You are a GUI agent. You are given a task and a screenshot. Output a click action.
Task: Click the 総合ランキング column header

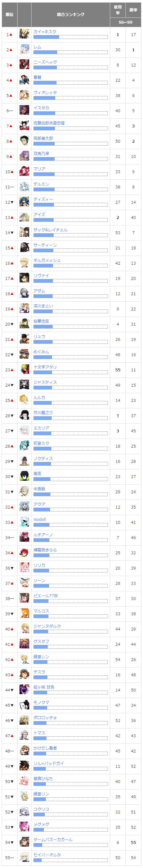click(71, 15)
